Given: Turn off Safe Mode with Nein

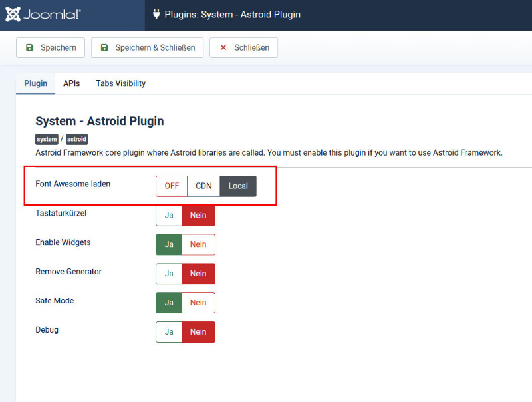Looking at the screenshot, I should click(x=198, y=303).
